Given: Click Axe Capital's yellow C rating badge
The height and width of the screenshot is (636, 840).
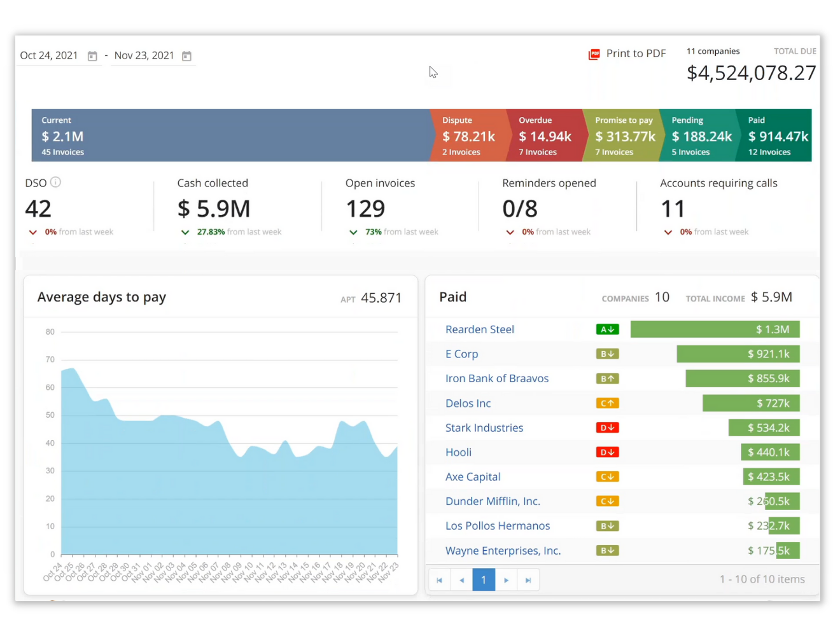Looking at the screenshot, I should click(607, 476).
